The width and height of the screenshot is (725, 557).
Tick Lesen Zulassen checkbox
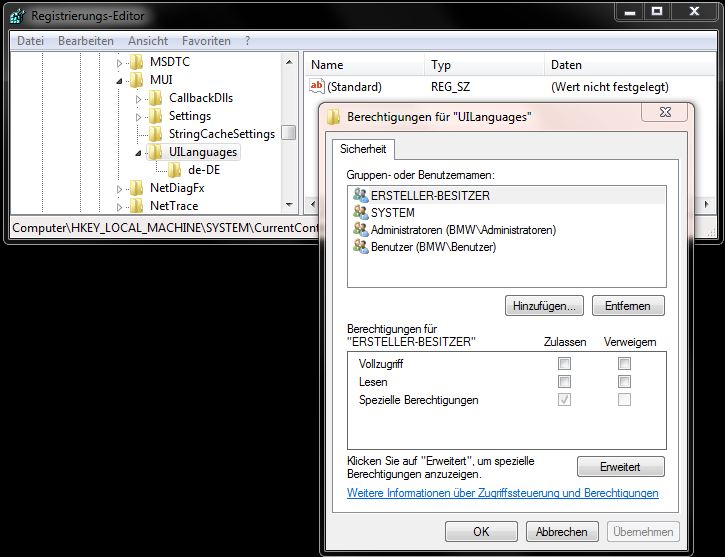tap(564, 382)
